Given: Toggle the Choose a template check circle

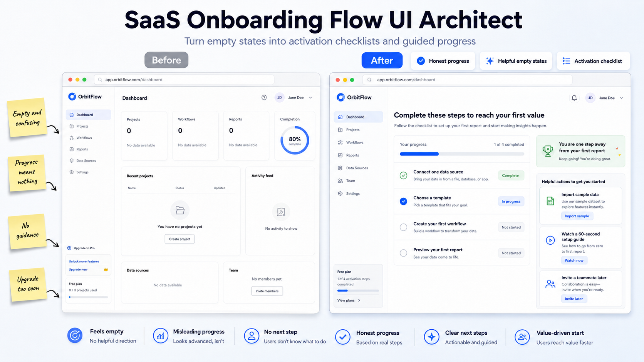Looking at the screenshot, I should tap(403, 201).
